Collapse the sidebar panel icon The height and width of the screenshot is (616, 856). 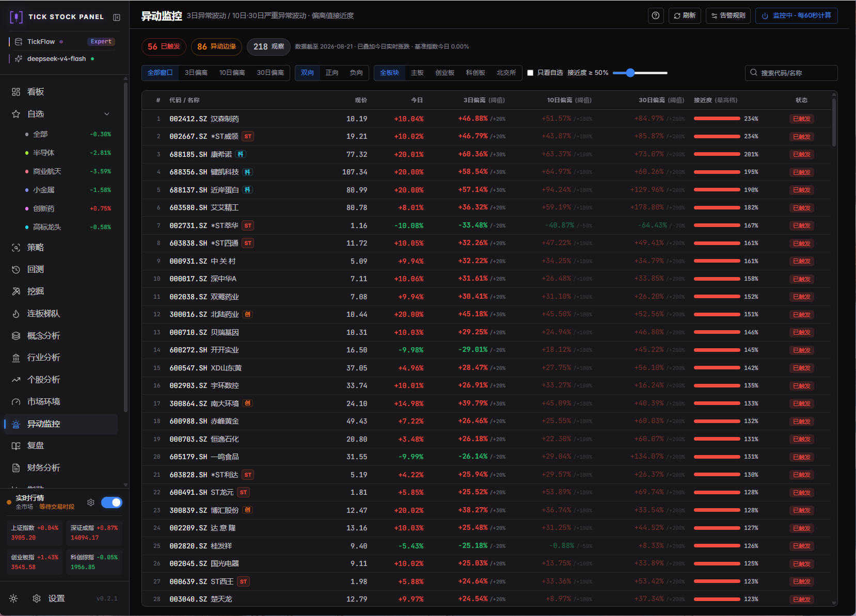(x=117, y=17)
